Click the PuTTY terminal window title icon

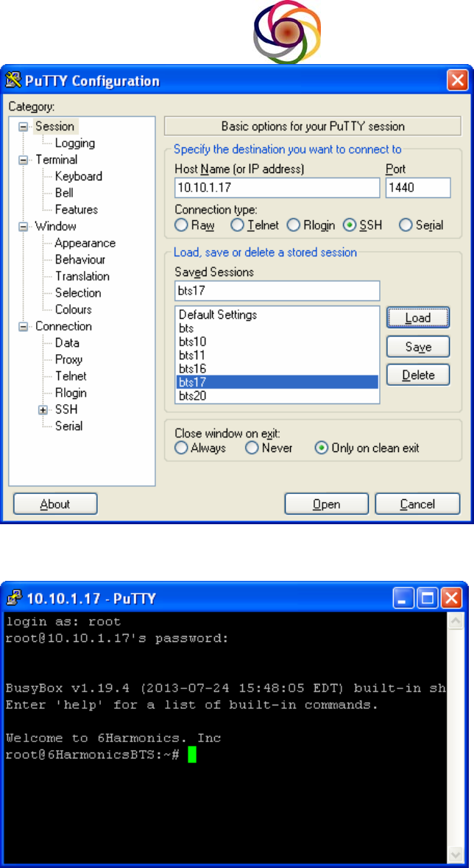point(15,598)
